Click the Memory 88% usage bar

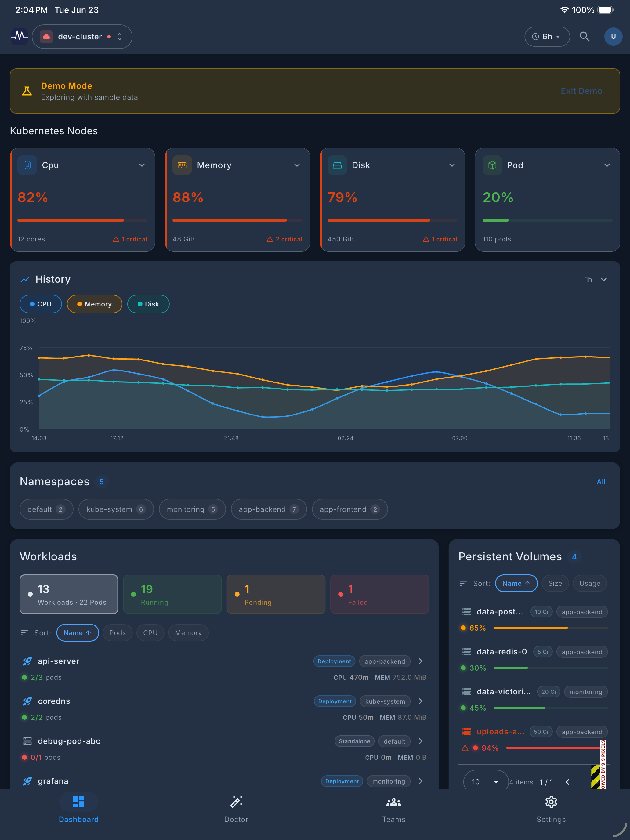coord(237,220)
